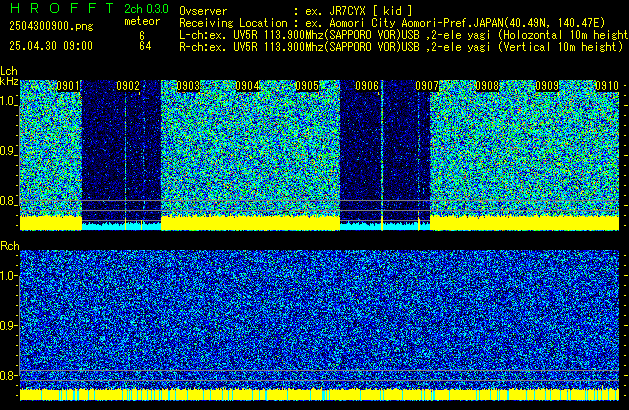
Task: Select the filename 2504300900.png
Action: pyautogui.click(x=51, y=26)
